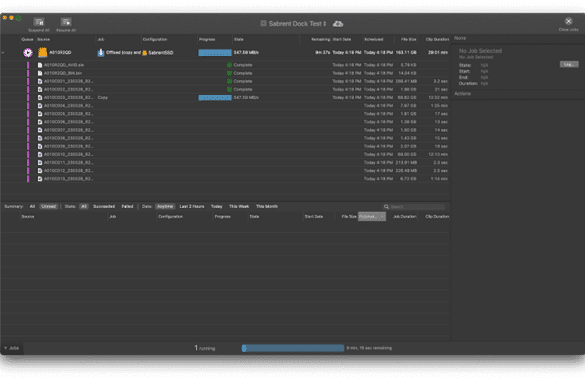Click green Complete icon for A010R2QD_BIN.bin
585x380 pixels.
[229, 73]
